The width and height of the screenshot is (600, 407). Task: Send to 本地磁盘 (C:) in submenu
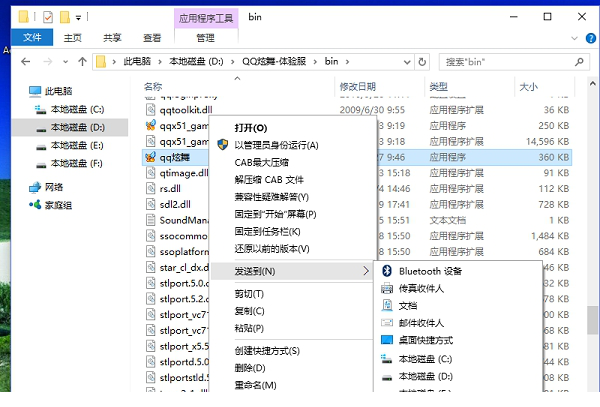coord(458,359)
